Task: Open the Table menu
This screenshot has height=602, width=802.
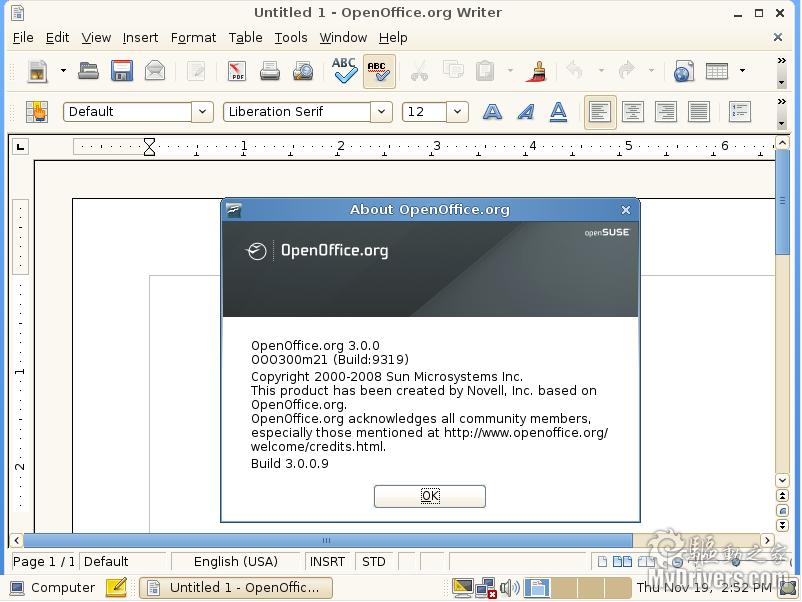Action: point(246,37)
